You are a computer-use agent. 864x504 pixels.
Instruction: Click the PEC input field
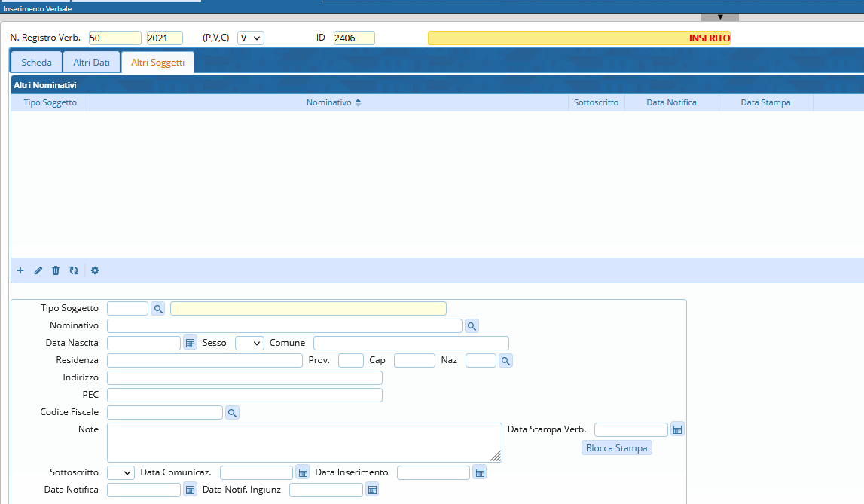245,395
